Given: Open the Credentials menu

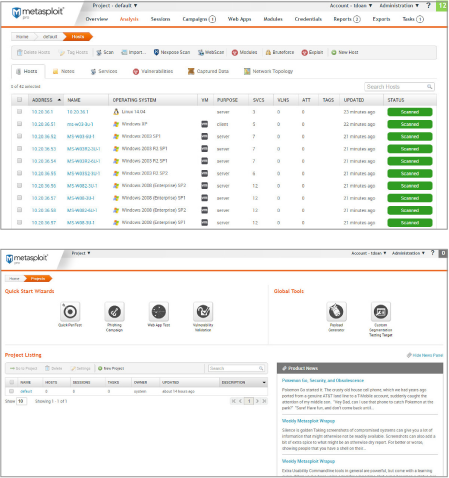Looking at the screenshot, I should click(x=308, y=19).
